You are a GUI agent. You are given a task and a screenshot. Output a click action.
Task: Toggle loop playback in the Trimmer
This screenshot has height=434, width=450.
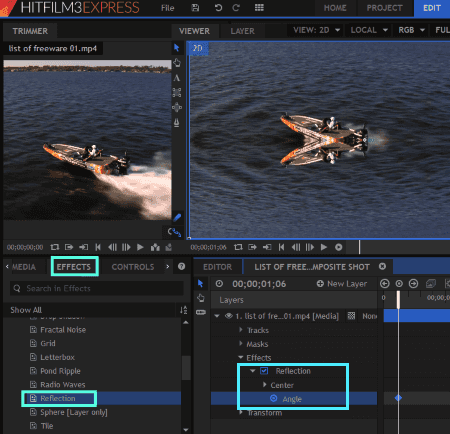tap(55, 247)
